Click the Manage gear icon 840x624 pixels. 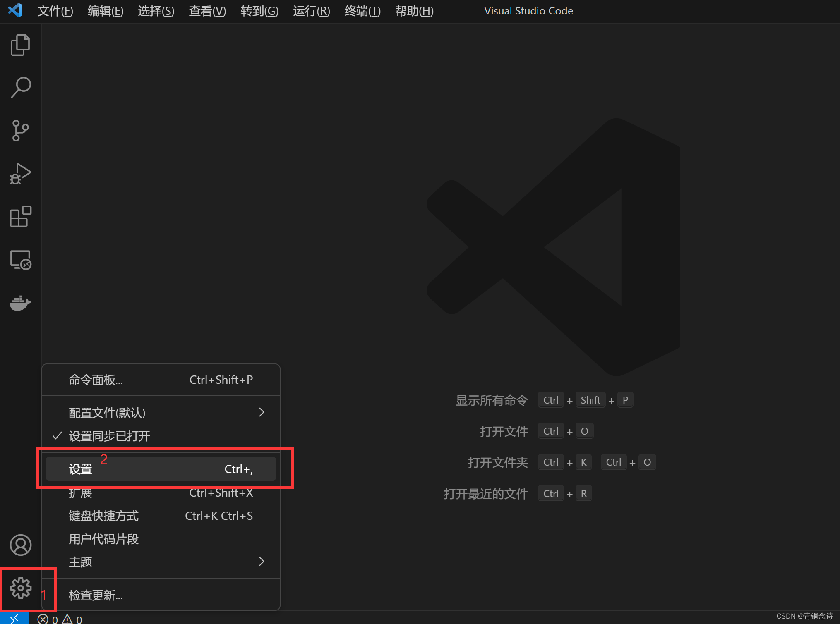coord(20,588)
